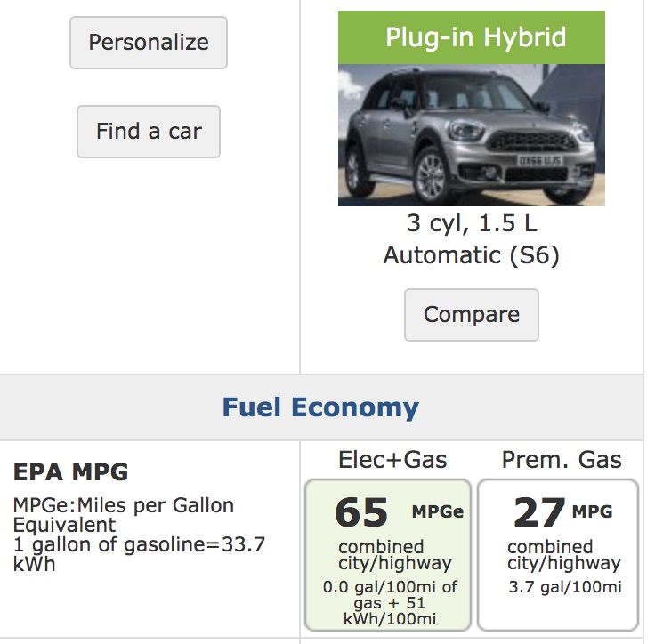655x644 pixels.
Task: Select the EPA MPG row heading
Action: [x=71, y=471]
